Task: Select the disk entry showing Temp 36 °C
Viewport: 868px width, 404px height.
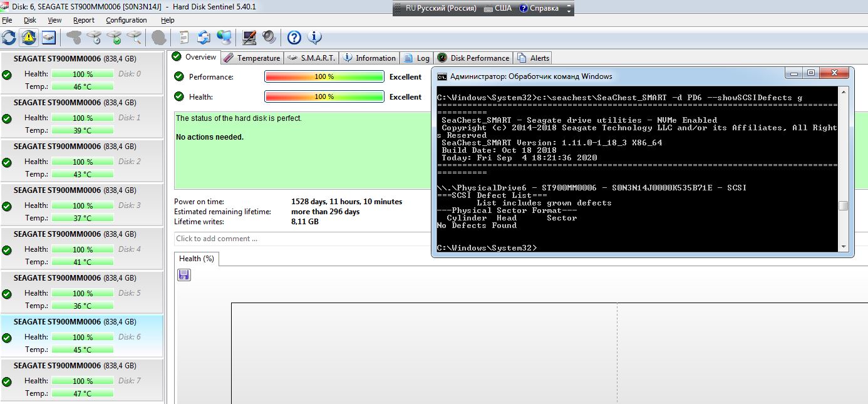Action: click(81, 293)
